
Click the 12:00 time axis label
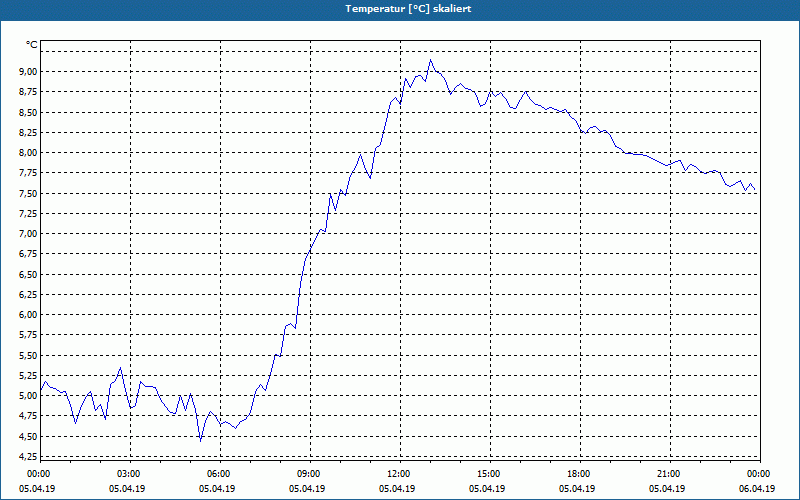tap(400, 473)
